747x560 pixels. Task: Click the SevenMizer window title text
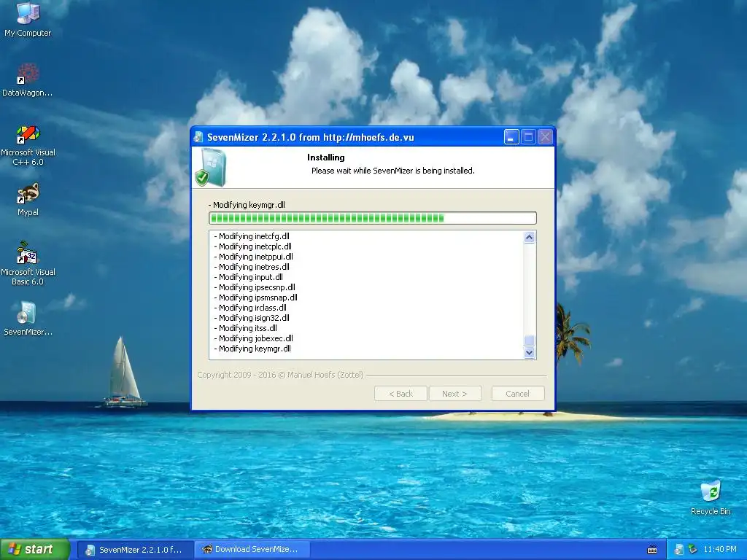(311, 138)
